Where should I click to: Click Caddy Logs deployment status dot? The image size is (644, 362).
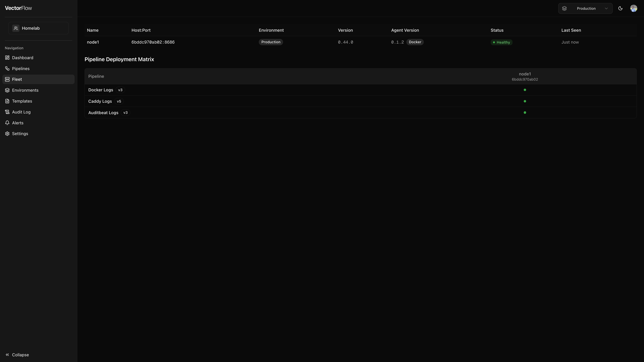point(525,101)
